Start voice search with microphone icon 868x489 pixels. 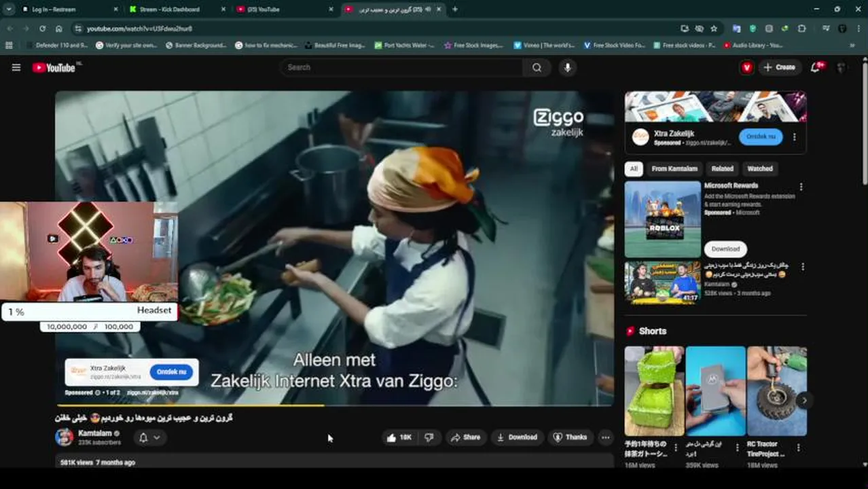pyautogui.click(x=567, y=67)
